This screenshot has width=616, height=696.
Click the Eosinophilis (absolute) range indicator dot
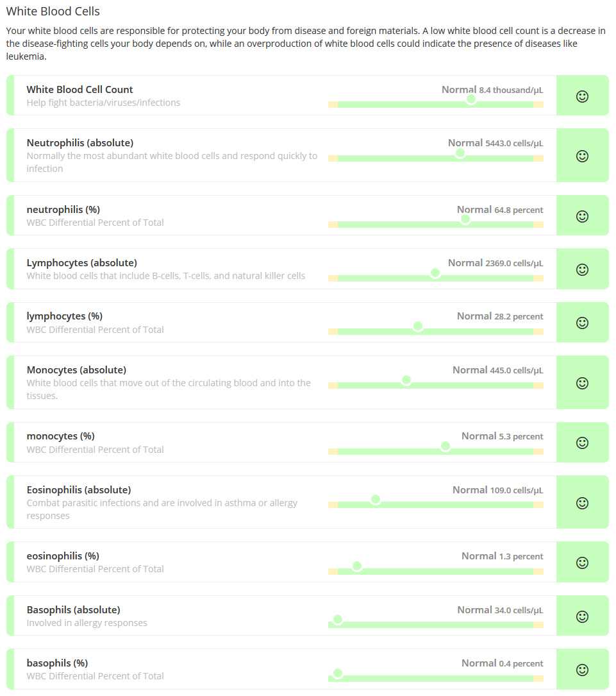pos(376,500)
